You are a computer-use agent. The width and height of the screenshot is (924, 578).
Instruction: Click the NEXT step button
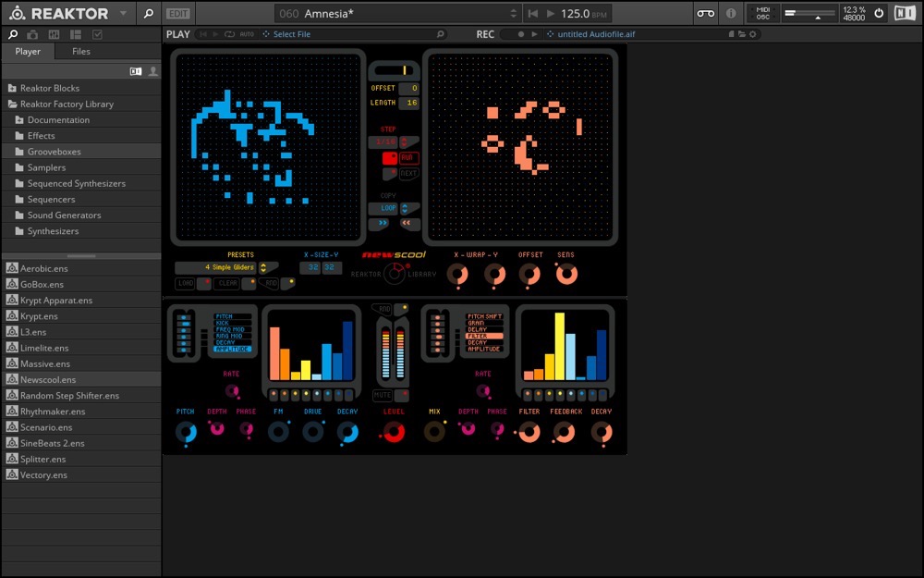click(x=407, y=174)
